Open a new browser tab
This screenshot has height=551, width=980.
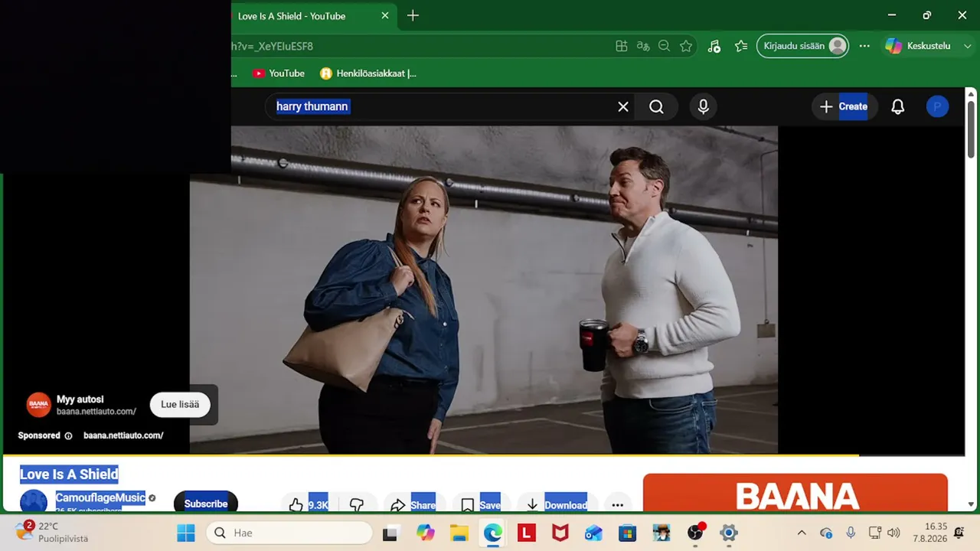(413, 15)
